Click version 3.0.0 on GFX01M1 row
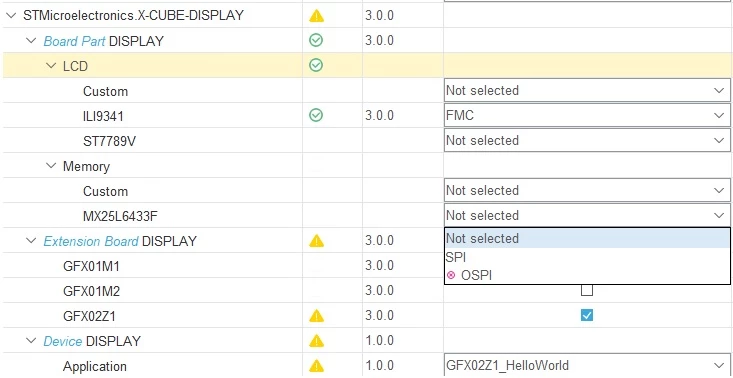Viewport: 733px width, 378px height. 379,265
